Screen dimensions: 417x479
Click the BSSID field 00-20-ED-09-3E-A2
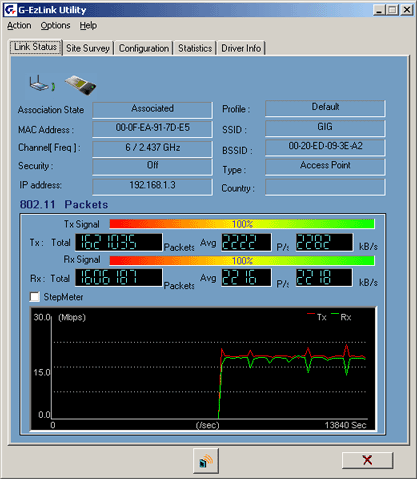click(x=325, y=147)
